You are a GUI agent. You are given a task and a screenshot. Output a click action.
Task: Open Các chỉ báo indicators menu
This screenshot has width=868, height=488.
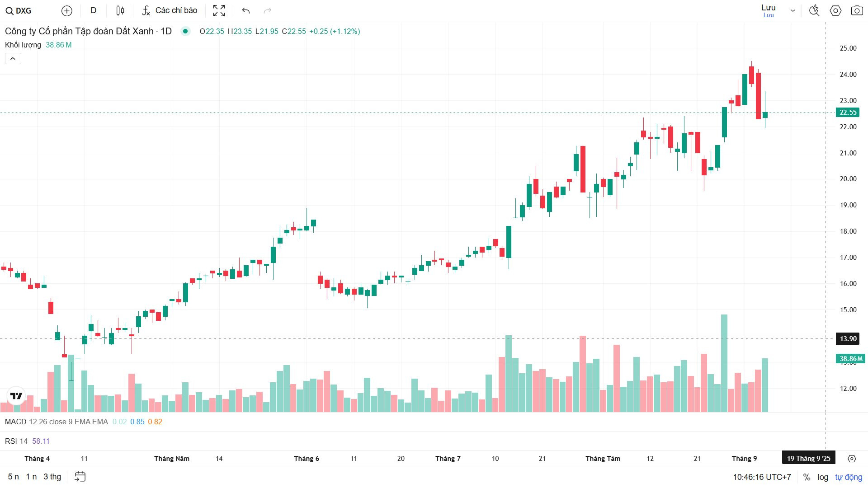[x=170, y=10]
